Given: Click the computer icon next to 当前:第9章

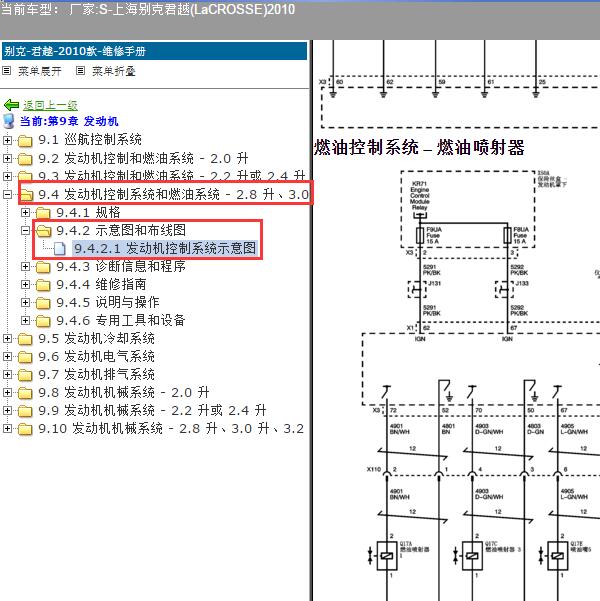Looking at the screenshot, I should pyautogui.click(x=8, y=121).
